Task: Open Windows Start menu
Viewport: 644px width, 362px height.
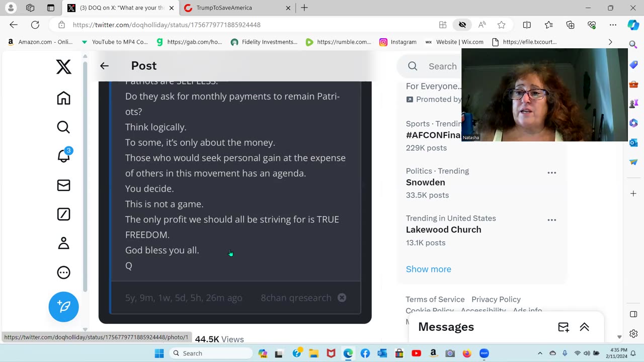Action: [x=159, y=353]
